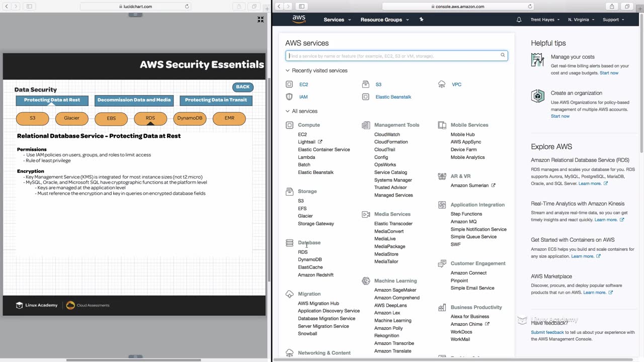This screenshot has width=644, height=362.
Task: Select the Glacier oval in the slide
Action: 71,118
